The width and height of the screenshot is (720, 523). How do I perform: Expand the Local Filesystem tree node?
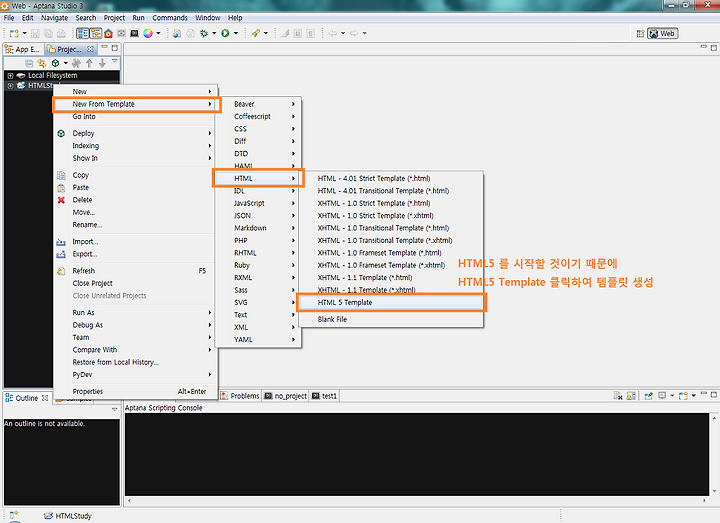(10, 76)
